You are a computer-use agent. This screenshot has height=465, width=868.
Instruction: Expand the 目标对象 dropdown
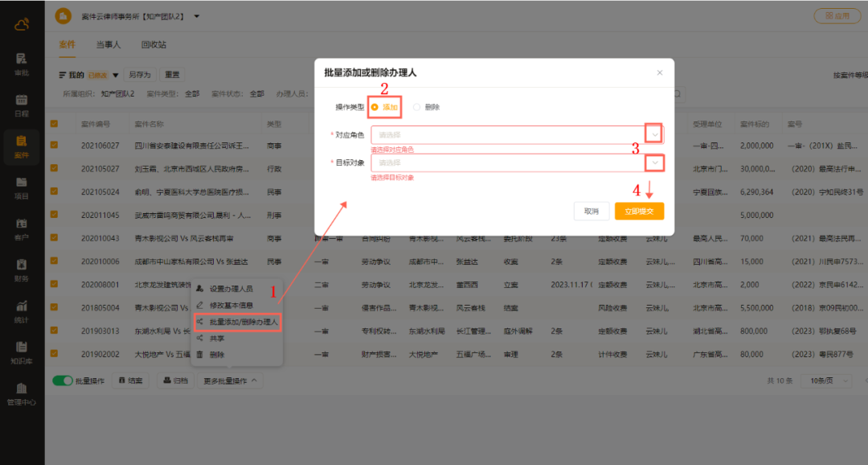pos(655,163)
